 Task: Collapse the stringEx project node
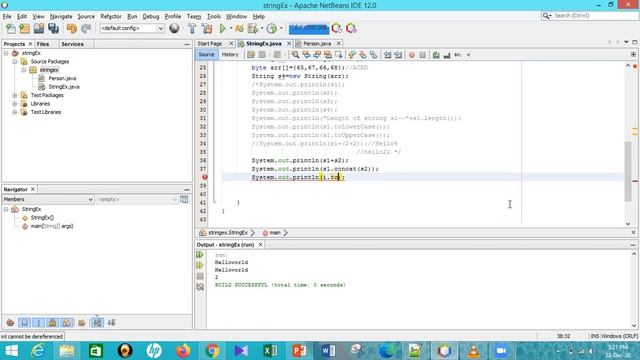6,53
